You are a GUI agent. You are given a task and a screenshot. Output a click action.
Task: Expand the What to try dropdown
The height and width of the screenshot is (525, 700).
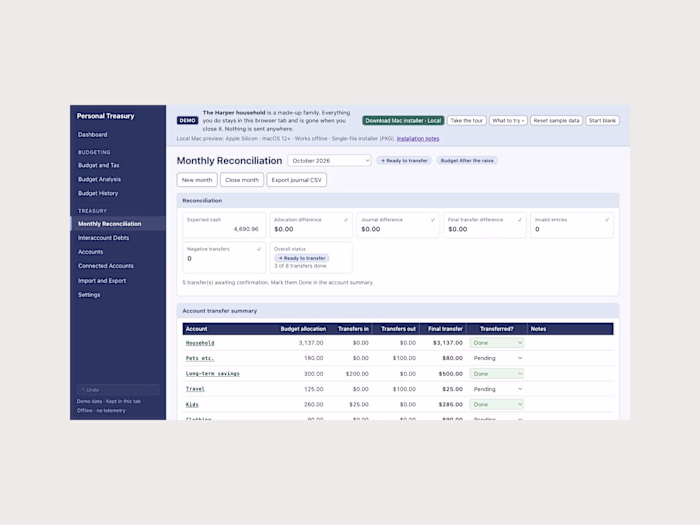tap(508, 121)
